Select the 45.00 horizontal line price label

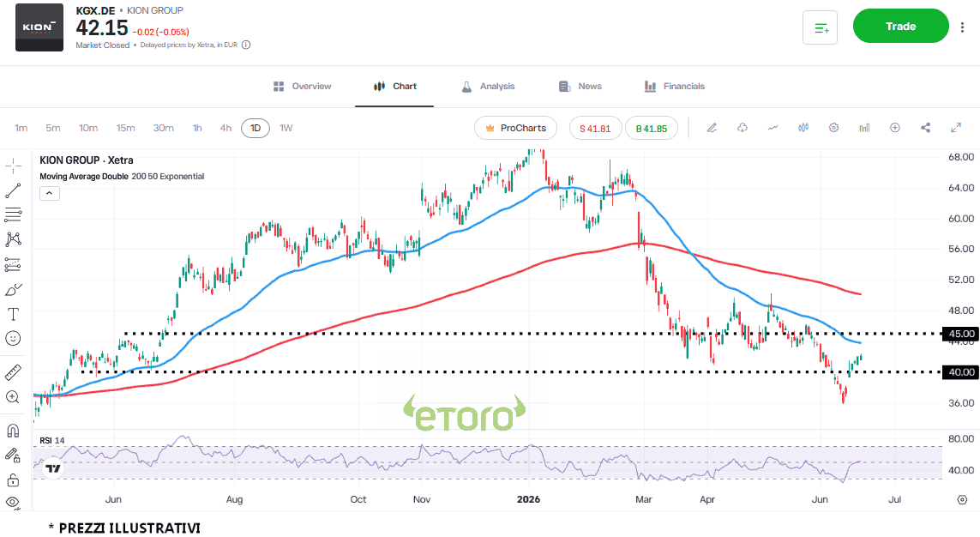click(x=961, y=334)
